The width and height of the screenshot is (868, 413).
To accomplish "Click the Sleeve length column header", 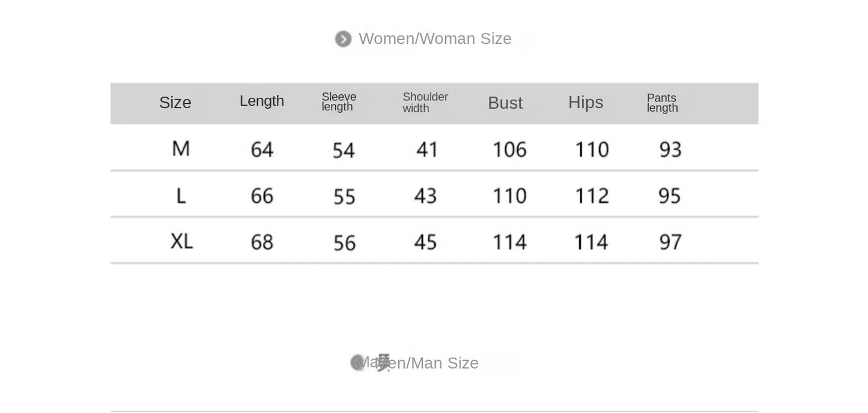I will point(339,101).
